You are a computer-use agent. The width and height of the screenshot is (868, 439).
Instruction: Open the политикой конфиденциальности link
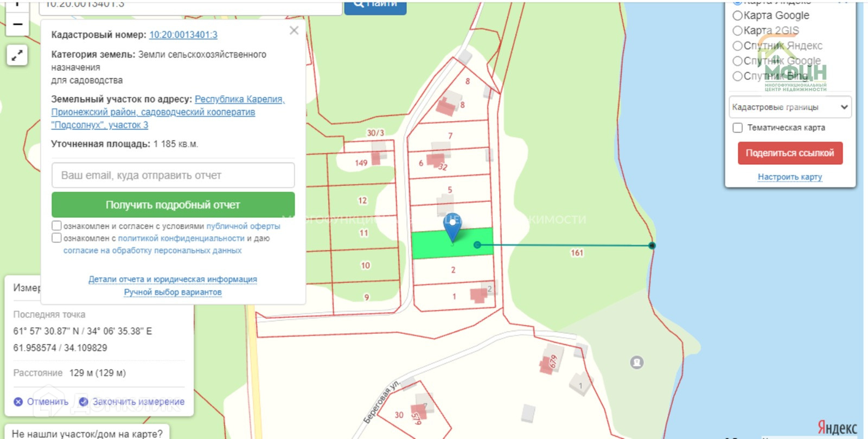[181, 238]
